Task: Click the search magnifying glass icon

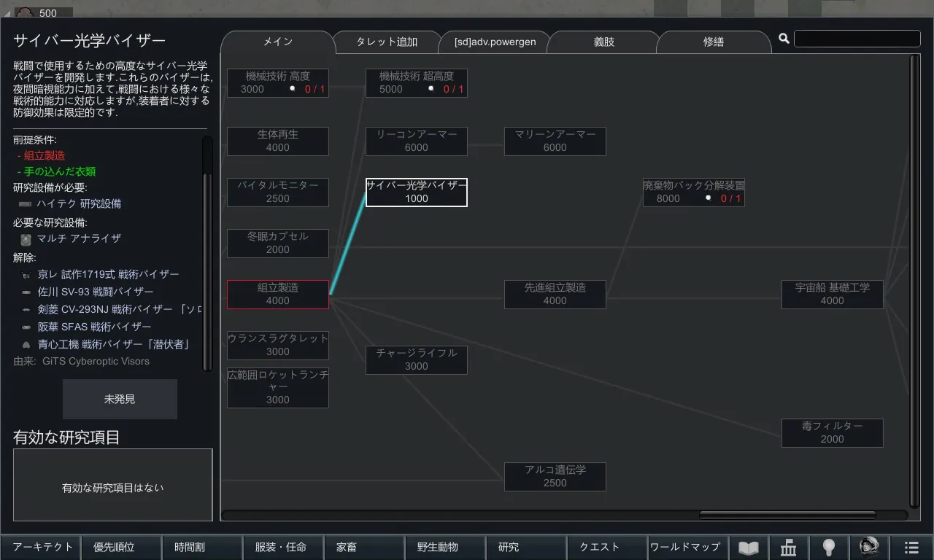Action: [784, 39]
